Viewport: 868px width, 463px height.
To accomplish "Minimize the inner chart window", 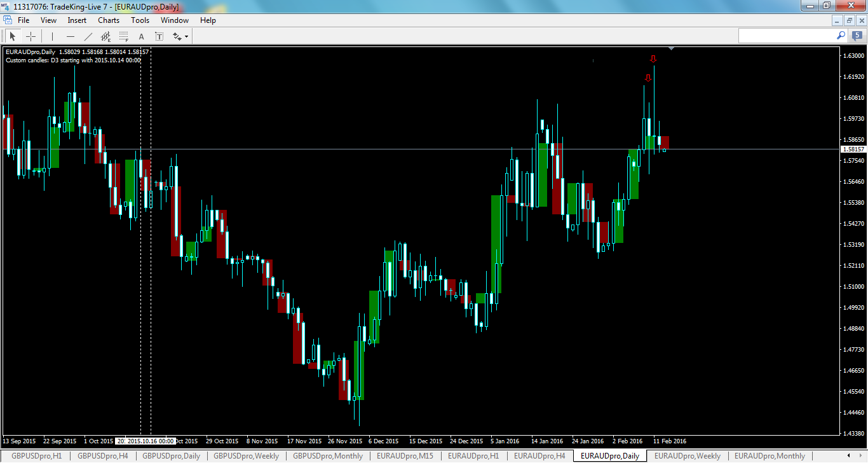I will 839,20.
